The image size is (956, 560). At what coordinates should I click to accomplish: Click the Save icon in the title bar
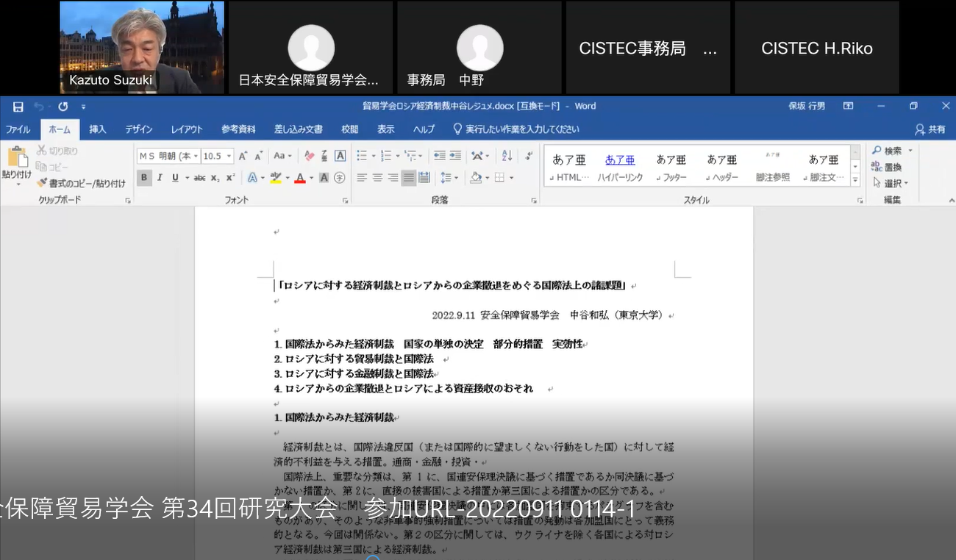point(18,107)
